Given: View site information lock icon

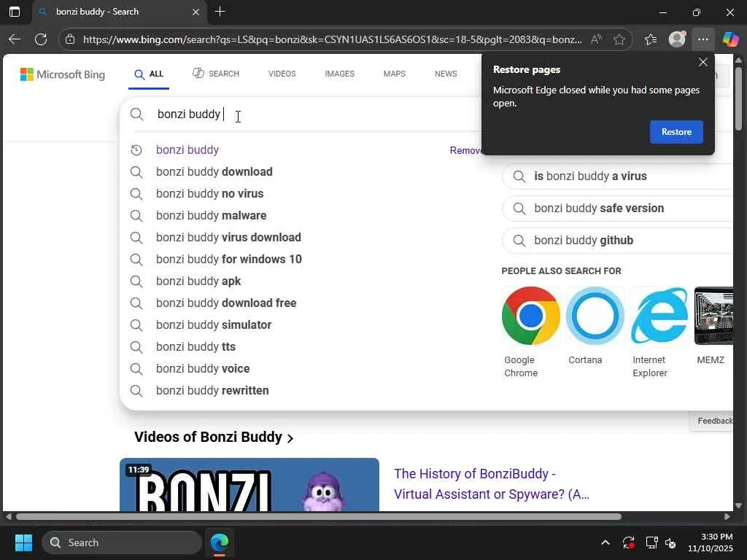Looking at the screenshot, I should coord(70,39).
